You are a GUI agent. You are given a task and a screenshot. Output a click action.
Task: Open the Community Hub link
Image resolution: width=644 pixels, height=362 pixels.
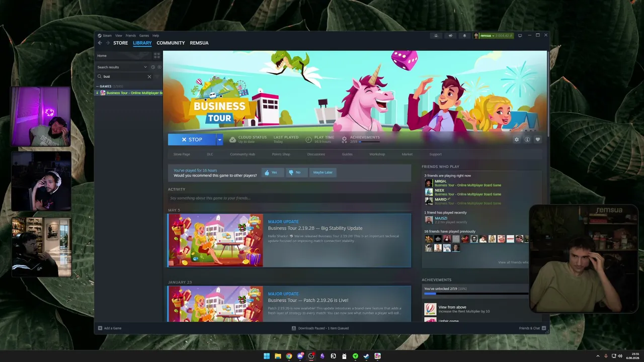[x=243, y=154]
